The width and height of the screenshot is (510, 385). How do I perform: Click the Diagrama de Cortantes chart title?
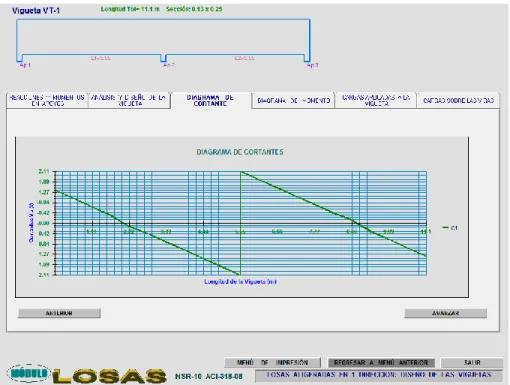point(240,152)
